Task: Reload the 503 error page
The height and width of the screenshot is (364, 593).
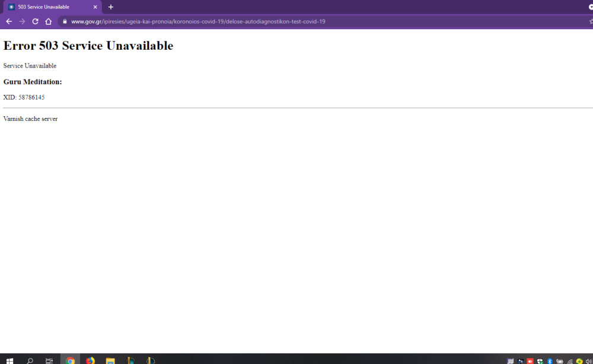Action: pyautogui.click(x=35, y=21)
